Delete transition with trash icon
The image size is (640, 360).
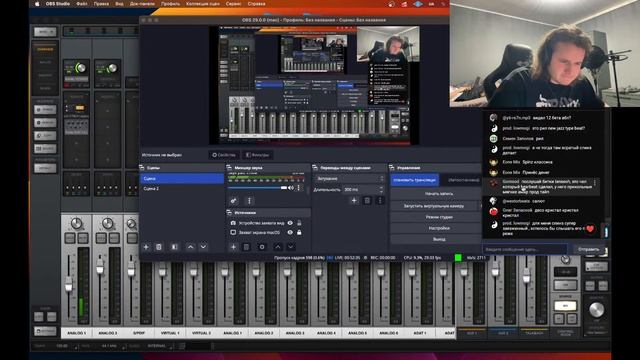tap(367, 200)
